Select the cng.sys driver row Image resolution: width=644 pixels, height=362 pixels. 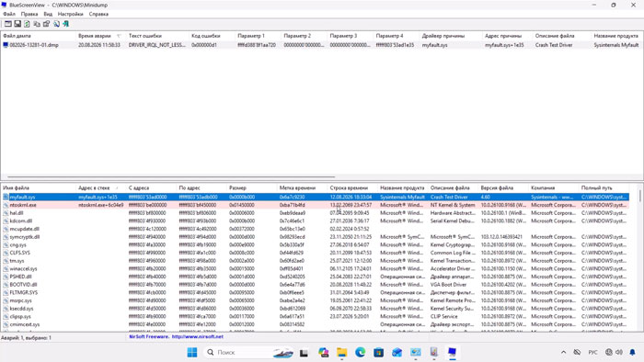tap(315, 244)
